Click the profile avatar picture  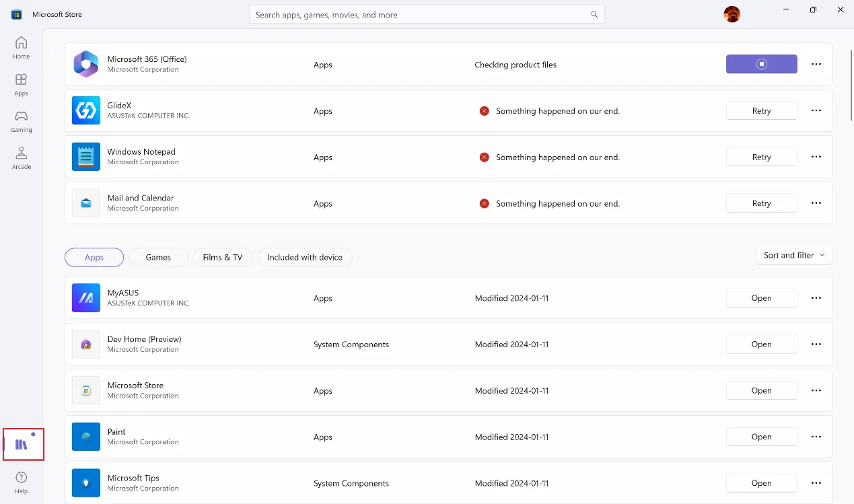point(732,13)
